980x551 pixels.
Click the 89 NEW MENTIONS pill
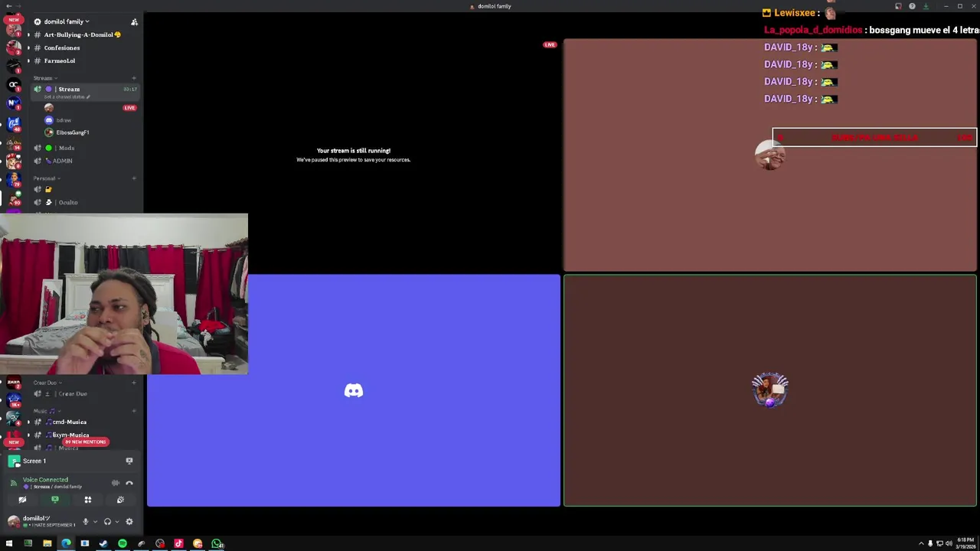[85, 442]
